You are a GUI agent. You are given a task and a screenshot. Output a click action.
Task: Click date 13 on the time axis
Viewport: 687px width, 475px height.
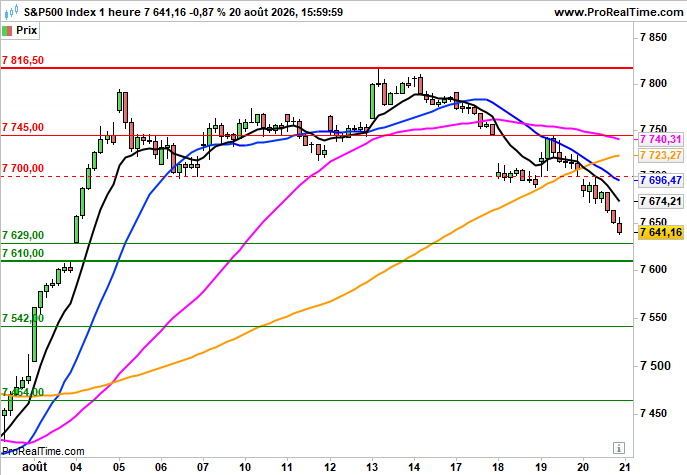pos(372,467)
